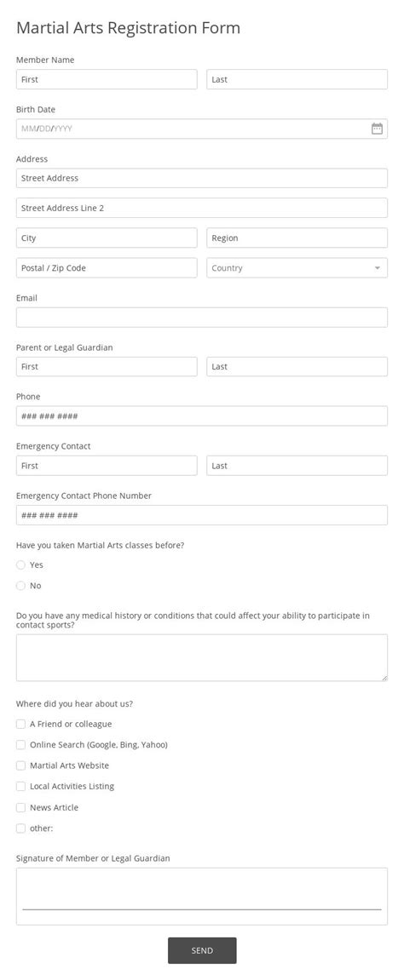Select Yes for prior Martial Arts classes
The width and height of the screenshot is (404, 980).
click(x=20, y=565)
